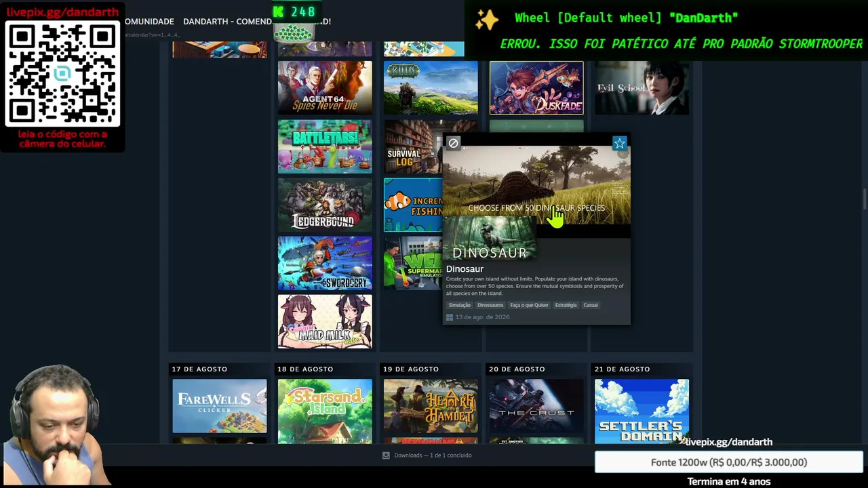This screenshot has width=868, height=488.
Task: Open the Ledgerbound game capsule
Action: (x=325, y=205)
